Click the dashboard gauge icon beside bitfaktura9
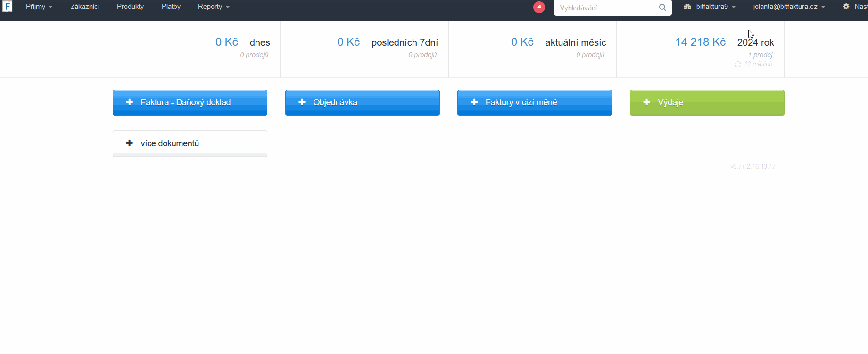 (687, 7)
